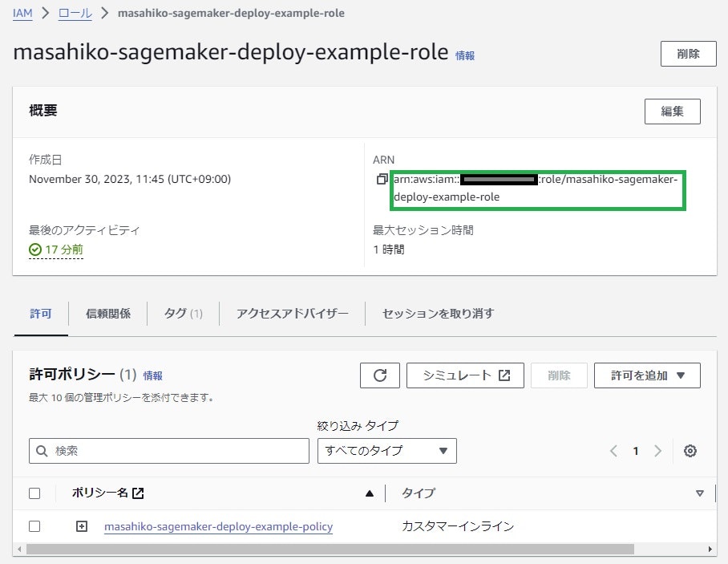Open the IAM breadcrumb link
728x564 pixels.
[x=22, y=13]
